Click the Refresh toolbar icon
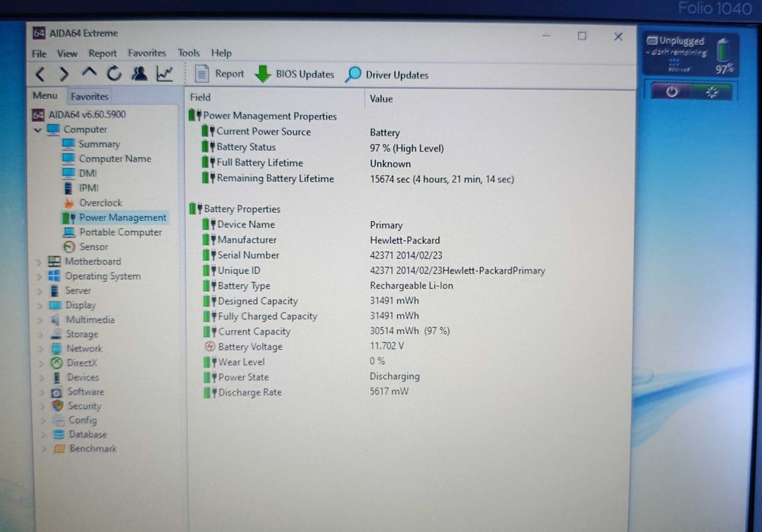The image size is (762, 532). point(114,73)
